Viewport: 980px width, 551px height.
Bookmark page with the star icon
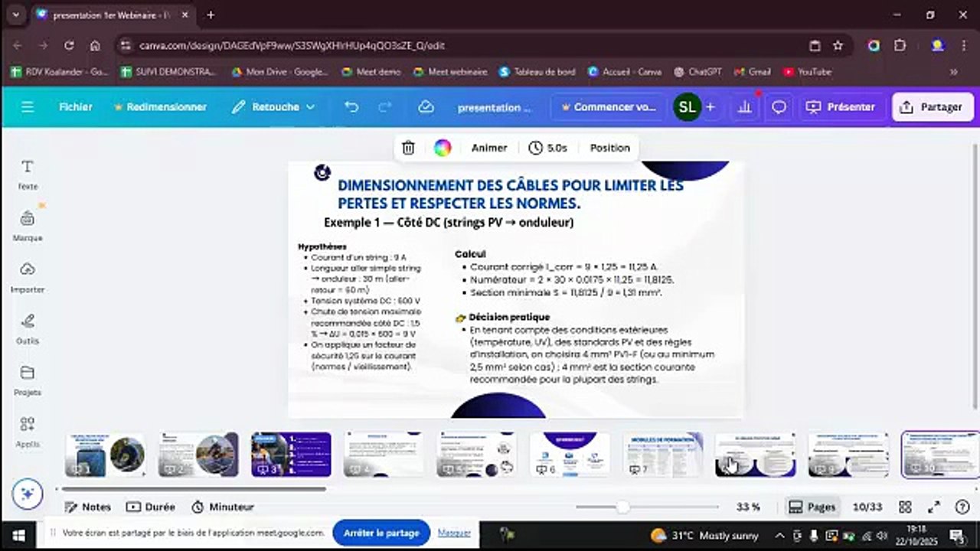point(838,45)
